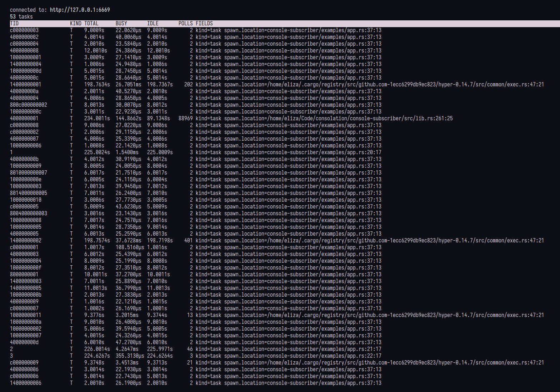This screenshot has height=392, width=560.
Task: Select task TID 800c000000002
Action: 29,105
